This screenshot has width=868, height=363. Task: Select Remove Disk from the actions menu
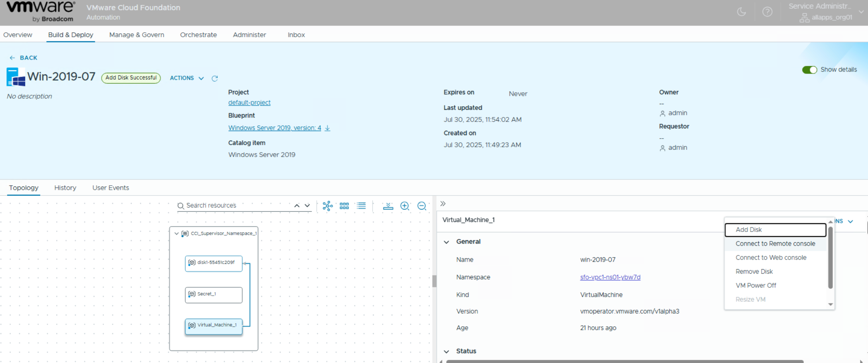(754, 272)
